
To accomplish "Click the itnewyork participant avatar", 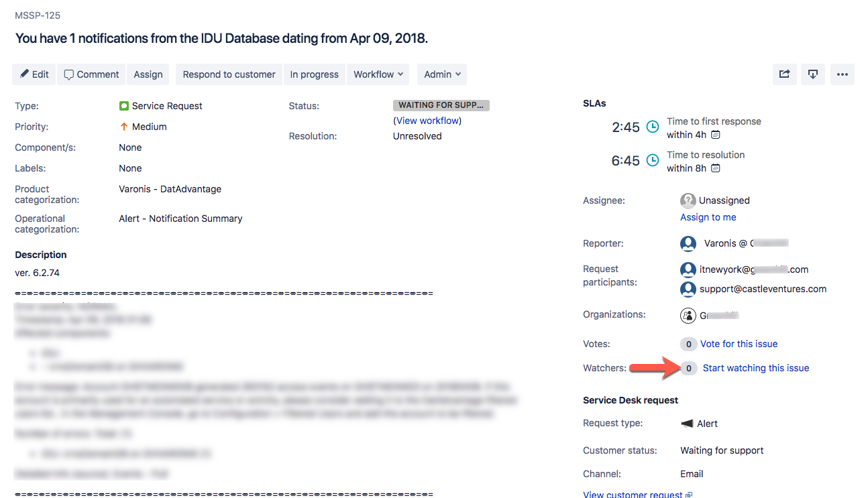I will point(688,269).
